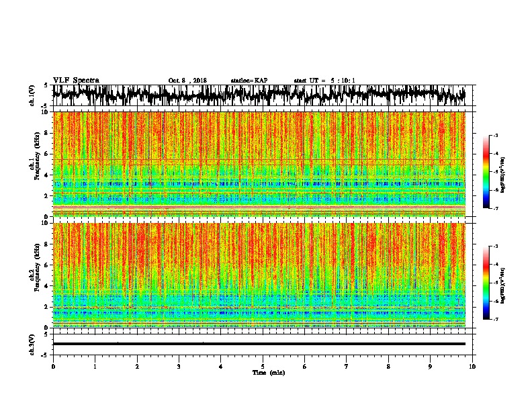Screen dimensions: 532x411
Task: Click time-axis tick label "1"
Action: [95, 366]
